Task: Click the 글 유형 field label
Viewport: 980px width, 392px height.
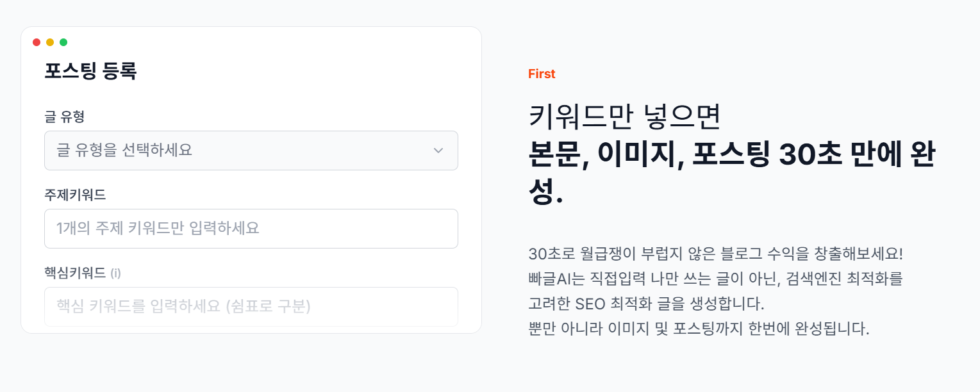Action: pos(65,117)
